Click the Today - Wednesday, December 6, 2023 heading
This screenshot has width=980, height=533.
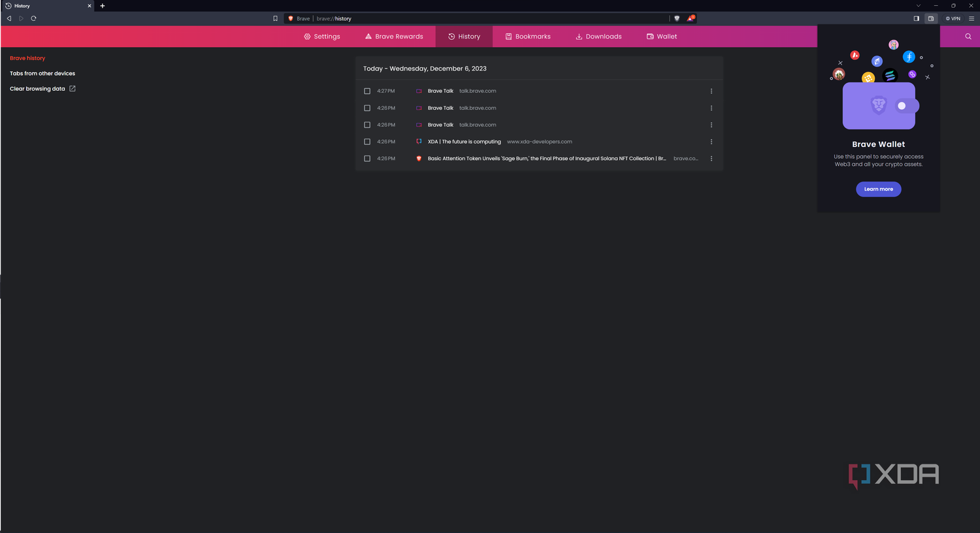click(x=425, y=69)
